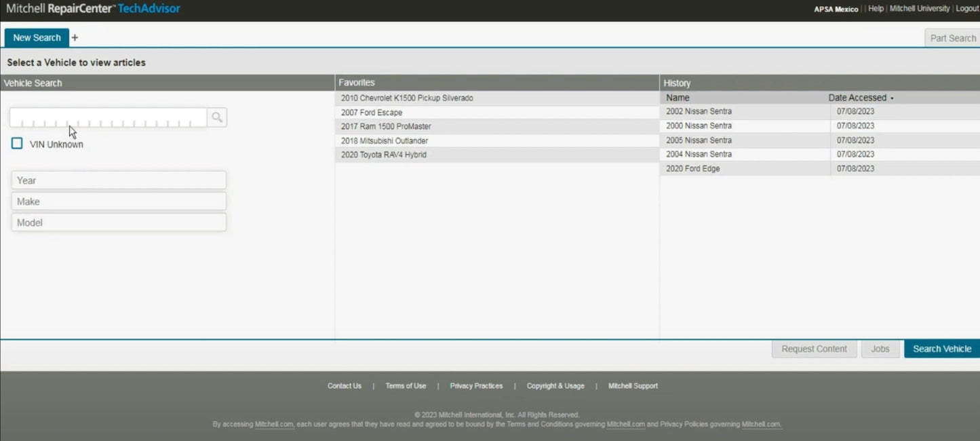Select favorite 2020 Toyota RAV4 Hybrid

tap(497, 155)
